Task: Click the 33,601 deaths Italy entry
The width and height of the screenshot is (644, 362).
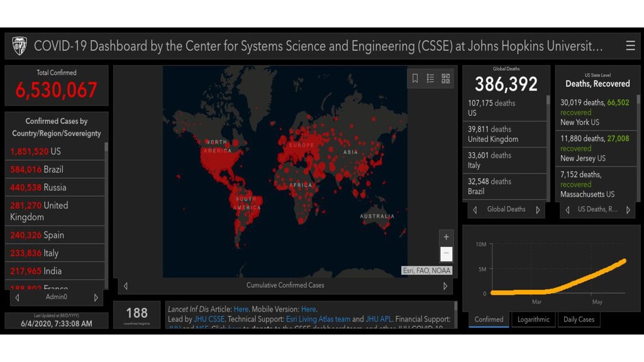Action: [505, 160]
